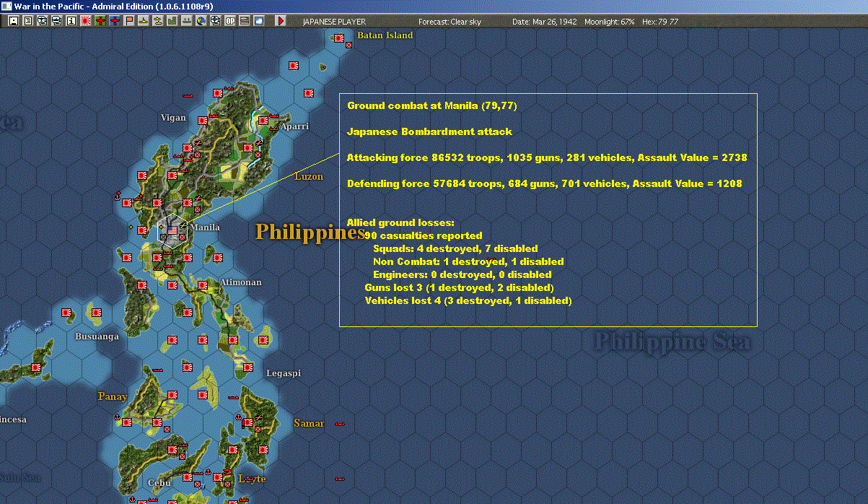Click the 'Legaspi' map label
The width and height of the screenshot is (868, 504).
[x=284, y=373]
